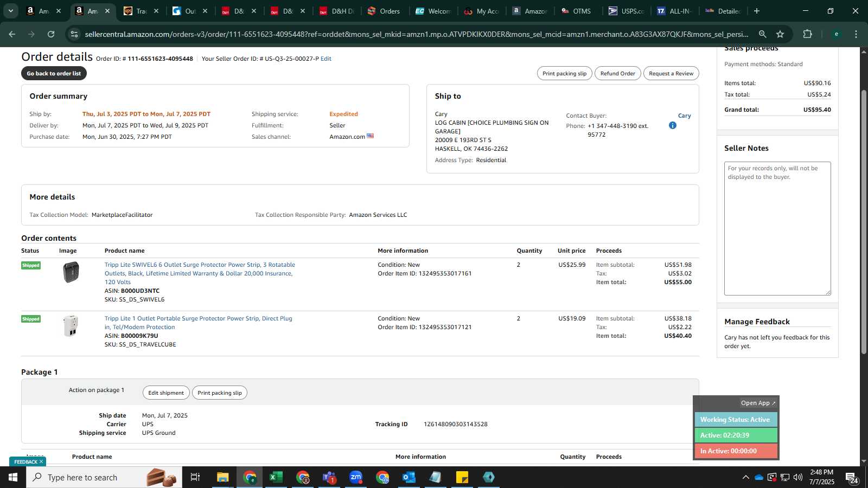Image resolution: width=868 pixels, height=488 pixels.
Task: Click the travel cube product thumbnail
Action: point(71,326)
